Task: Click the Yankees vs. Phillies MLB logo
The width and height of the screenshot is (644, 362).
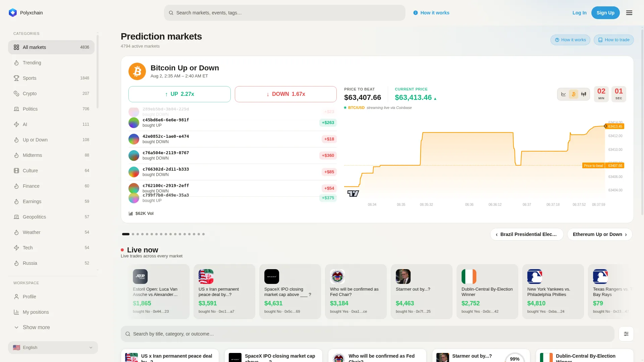Action: [x=535, y=277]
